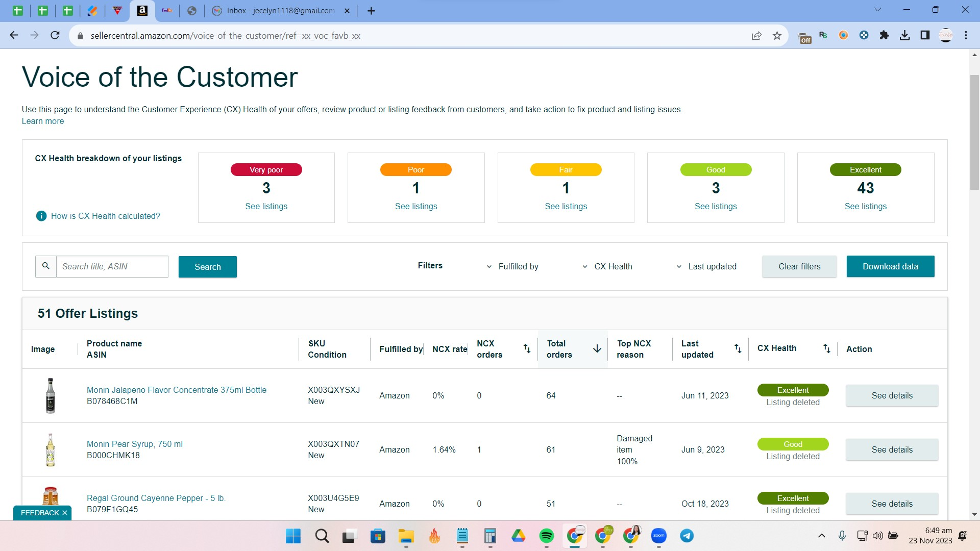The image size is (980, 551).
Task: Open the Windows Start menu
Action: click(293, 536)
